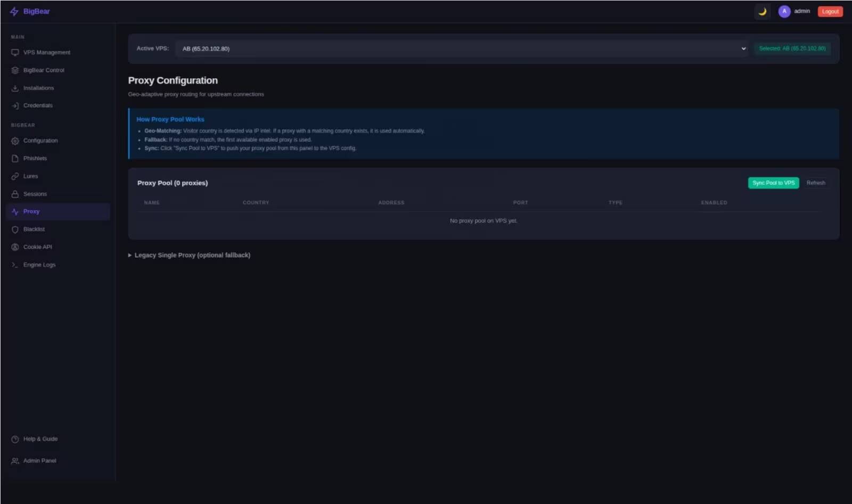Log out using the red Logout button

point(830,11)
